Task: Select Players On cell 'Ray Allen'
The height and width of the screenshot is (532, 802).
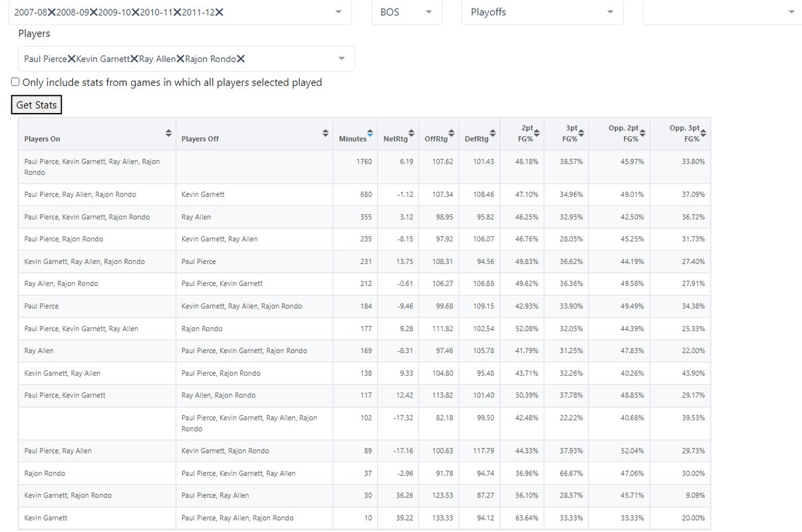Action: [97, 350]
